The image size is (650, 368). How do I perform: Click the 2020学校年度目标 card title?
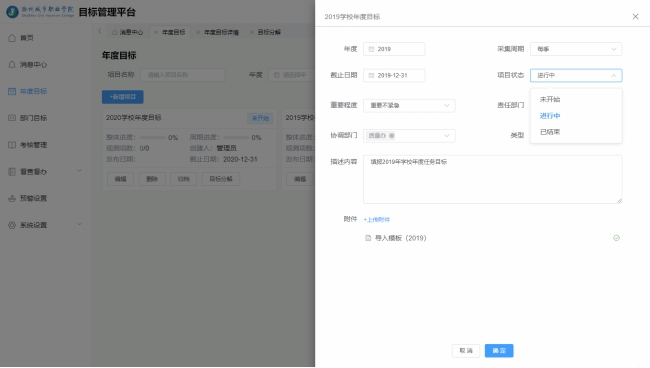(x=134, y=118)
